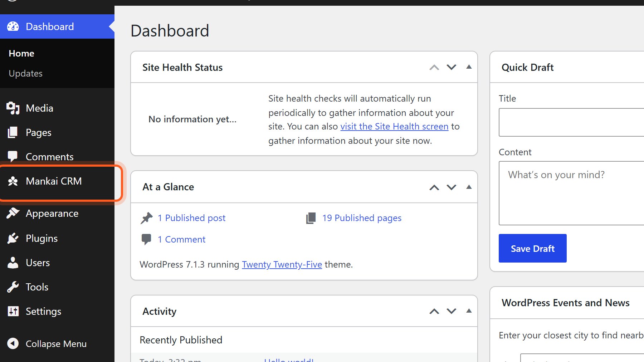Focus the Quick Draft Title field
Viewport: 644px width, 362px height.
click(571, 122)
